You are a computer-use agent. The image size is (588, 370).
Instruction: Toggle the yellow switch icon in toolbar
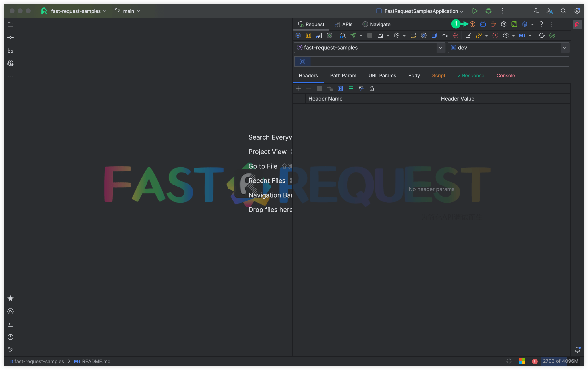(x=413, y=36)
